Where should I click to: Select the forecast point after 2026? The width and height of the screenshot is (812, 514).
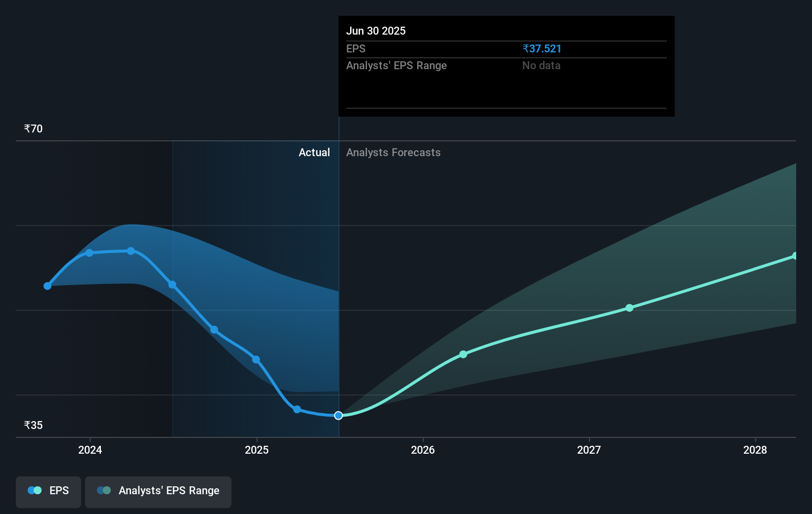tap(463, 354)
